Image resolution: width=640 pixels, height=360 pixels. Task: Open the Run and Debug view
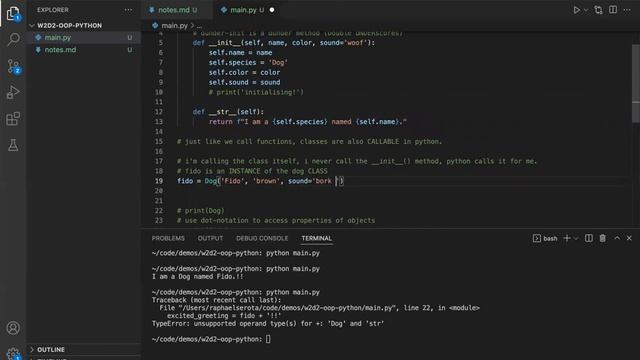(x=13, y=92)
